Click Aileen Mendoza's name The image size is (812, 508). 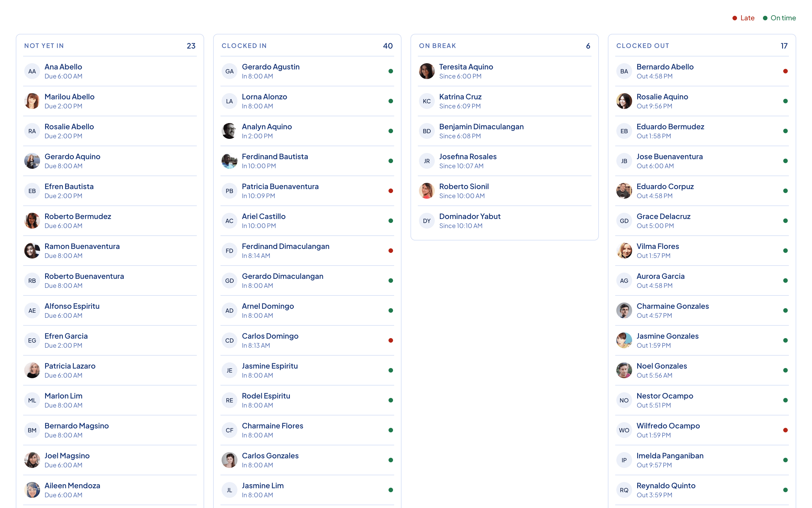click(72, 485)
